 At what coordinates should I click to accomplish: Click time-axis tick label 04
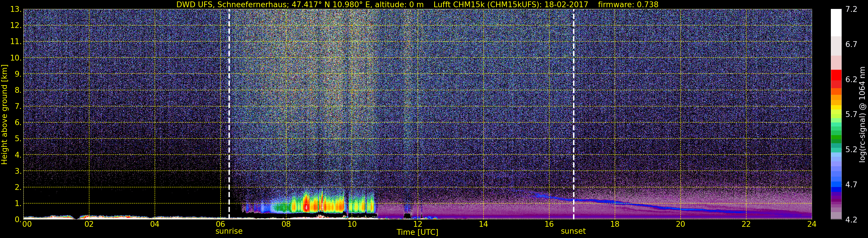(155, 224)
